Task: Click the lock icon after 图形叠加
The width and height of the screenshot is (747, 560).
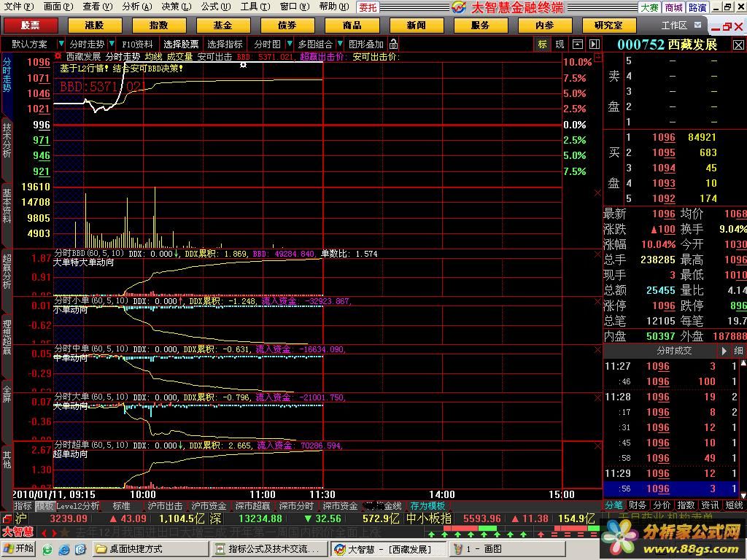Action: 393,44
